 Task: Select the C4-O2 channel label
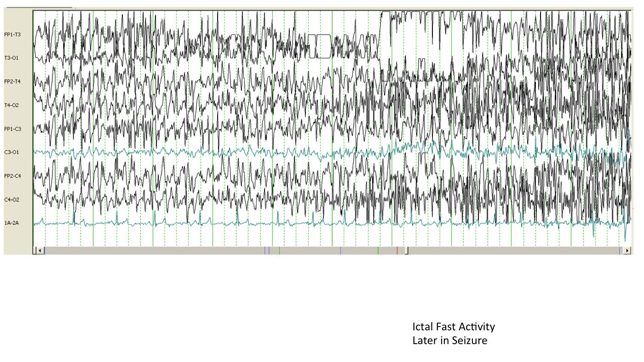(x=12, y=199)
